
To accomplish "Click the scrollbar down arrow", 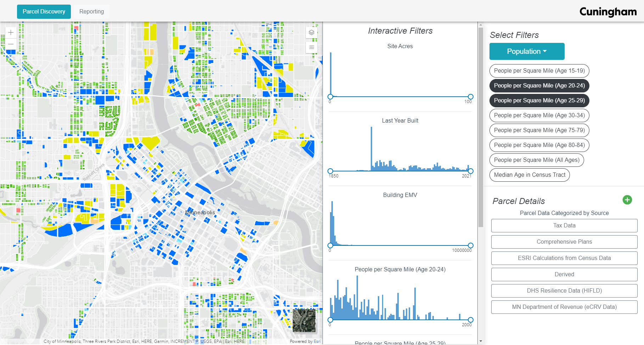I will [x=481, y=341].
